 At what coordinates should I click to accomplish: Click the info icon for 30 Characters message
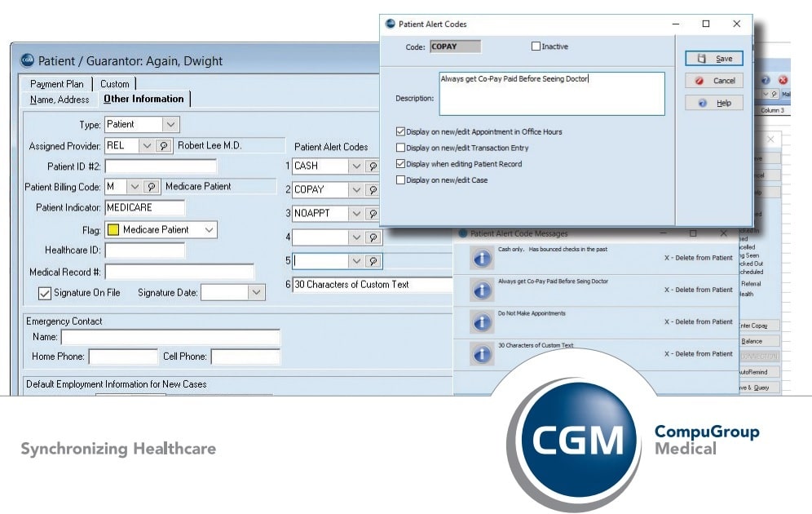click(482, 354)
